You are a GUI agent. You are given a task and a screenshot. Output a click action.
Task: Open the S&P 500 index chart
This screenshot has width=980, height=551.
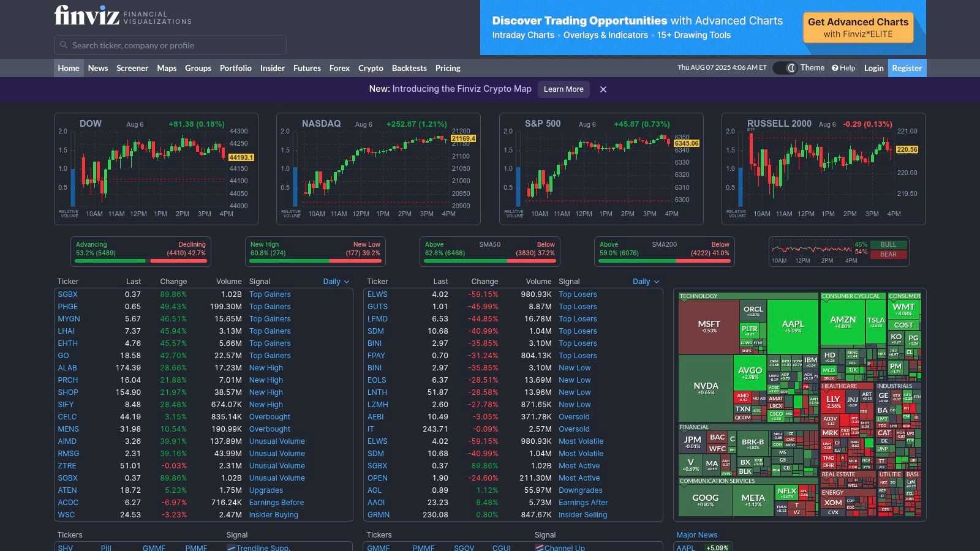pyautogui.click(x=601, y=169)
